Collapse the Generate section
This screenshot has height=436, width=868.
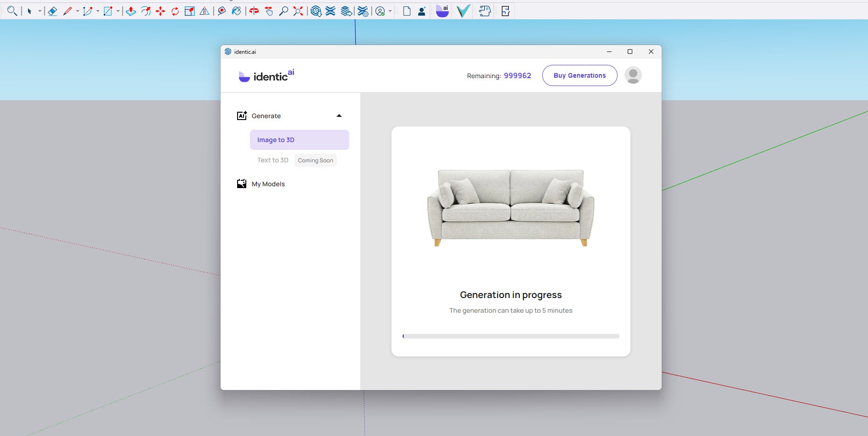339,115
